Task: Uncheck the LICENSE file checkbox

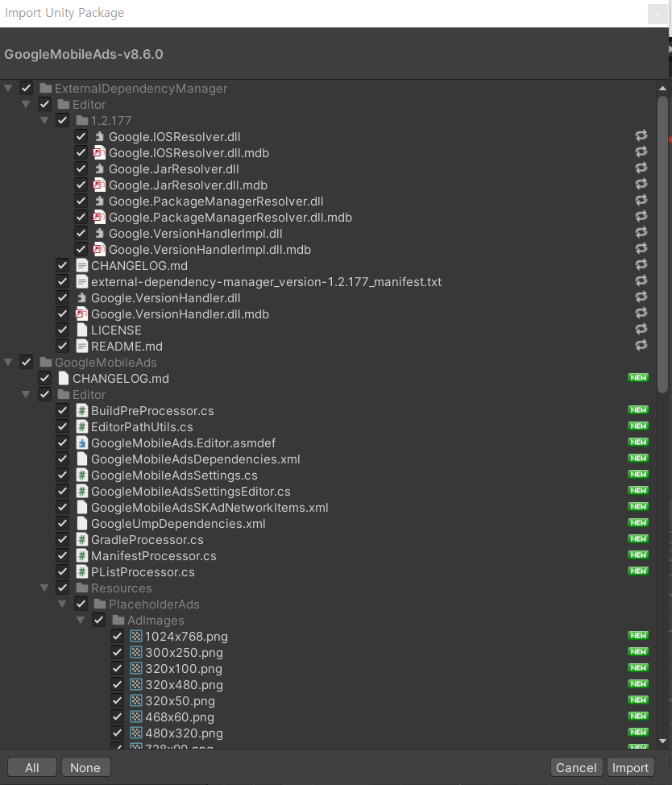Action: pos(63,330)
